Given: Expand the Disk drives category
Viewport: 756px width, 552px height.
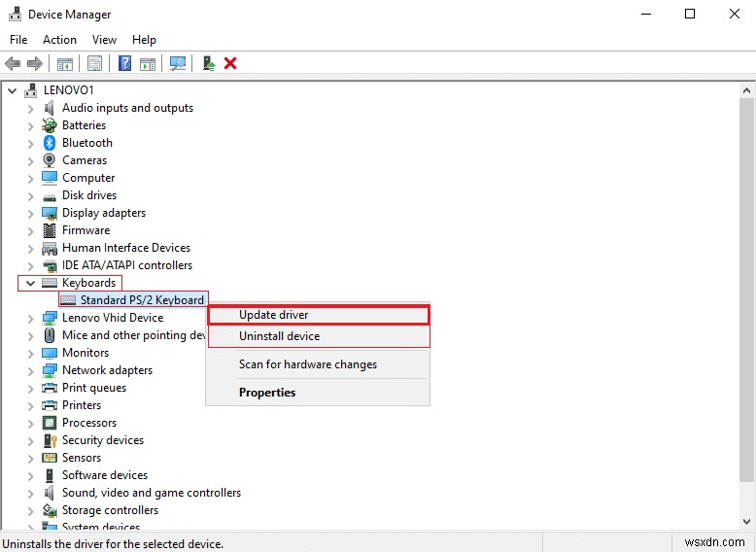Looking at the screenshot, I should [x=31, y=196].
